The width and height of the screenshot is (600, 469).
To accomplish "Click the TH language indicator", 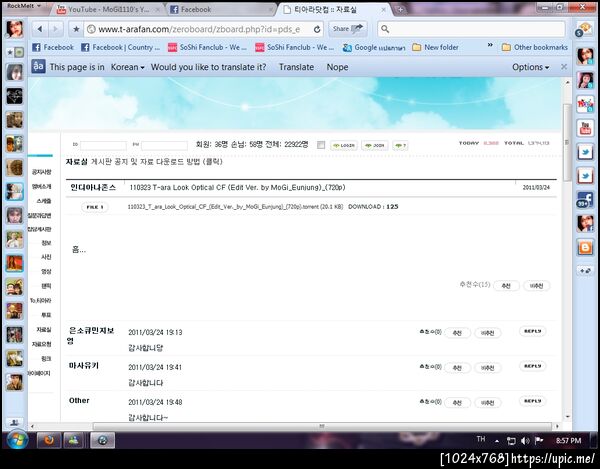I will (x=481, y=439).
